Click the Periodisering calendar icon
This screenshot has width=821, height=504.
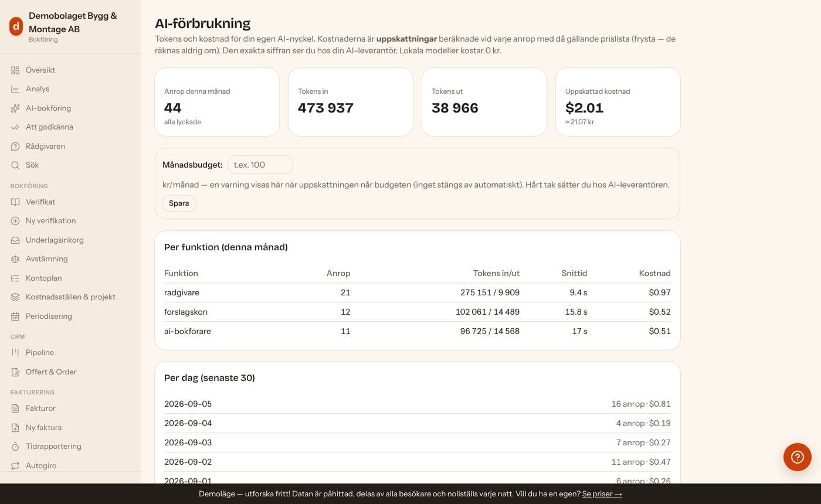coord(15,316)
